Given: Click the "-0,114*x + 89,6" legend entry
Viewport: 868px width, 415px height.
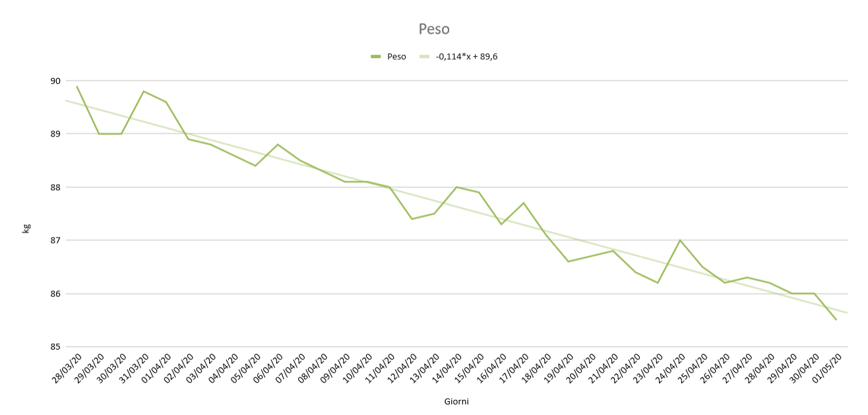Looking at the screenshot, I should pos(466,57).
